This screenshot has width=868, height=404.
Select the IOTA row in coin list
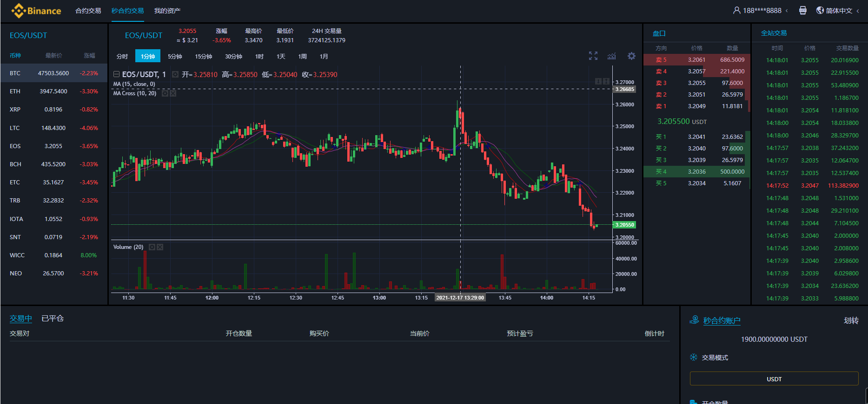coord(54,219)
